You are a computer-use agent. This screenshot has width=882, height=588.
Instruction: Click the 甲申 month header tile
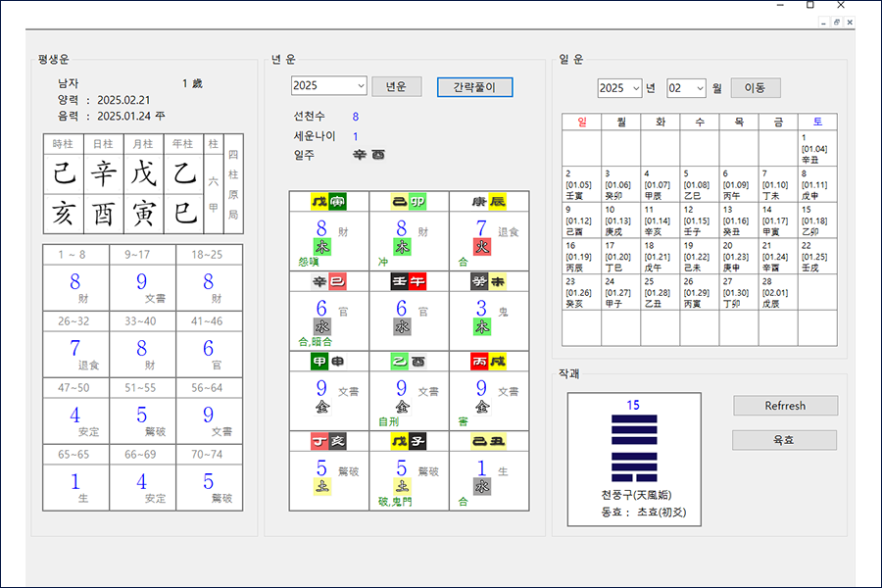[x=329, y=362]
